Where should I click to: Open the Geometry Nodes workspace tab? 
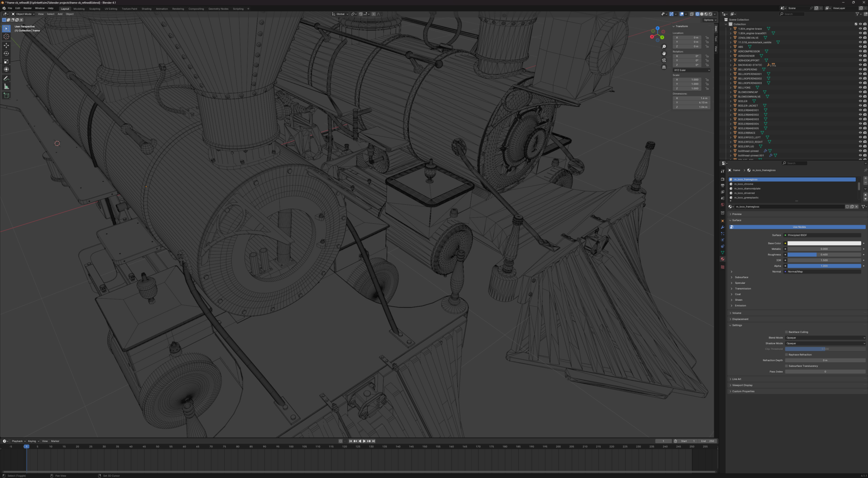click(218, 8)
